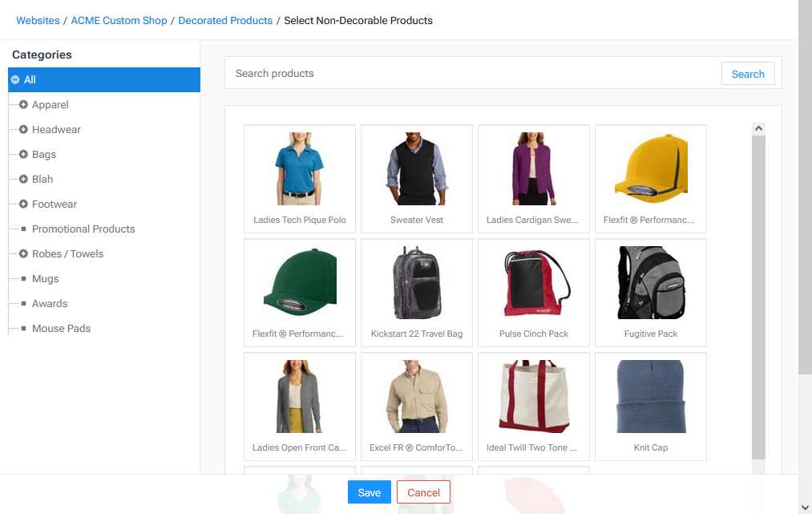812x514 pixels.
Task: Expand the Headwear category node
Action: (x=24, y=130)
